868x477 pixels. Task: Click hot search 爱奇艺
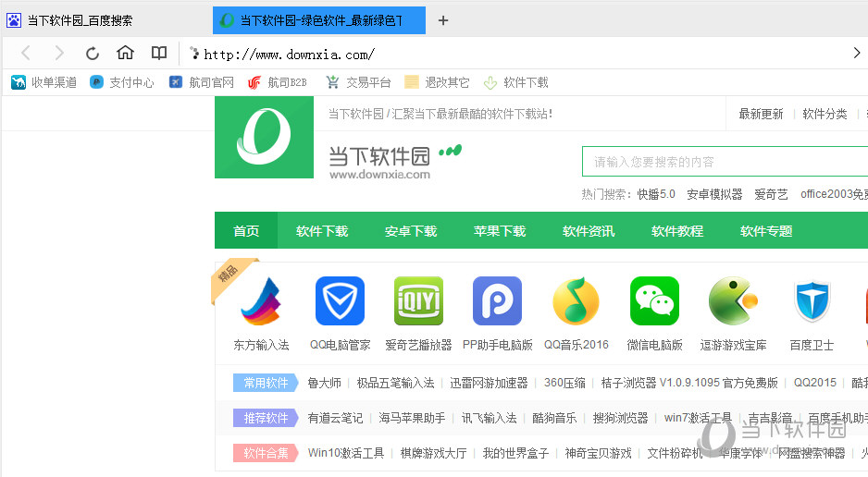(771, 194)
